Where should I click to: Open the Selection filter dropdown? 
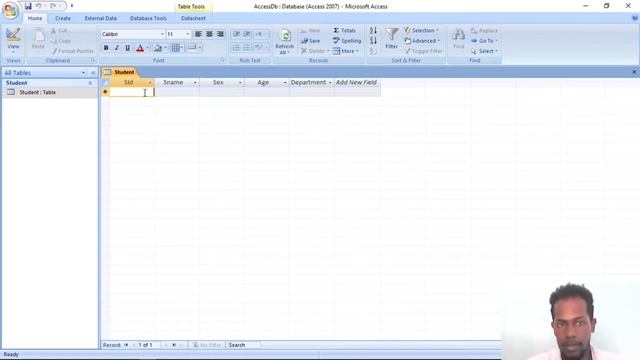click(422, 31)
